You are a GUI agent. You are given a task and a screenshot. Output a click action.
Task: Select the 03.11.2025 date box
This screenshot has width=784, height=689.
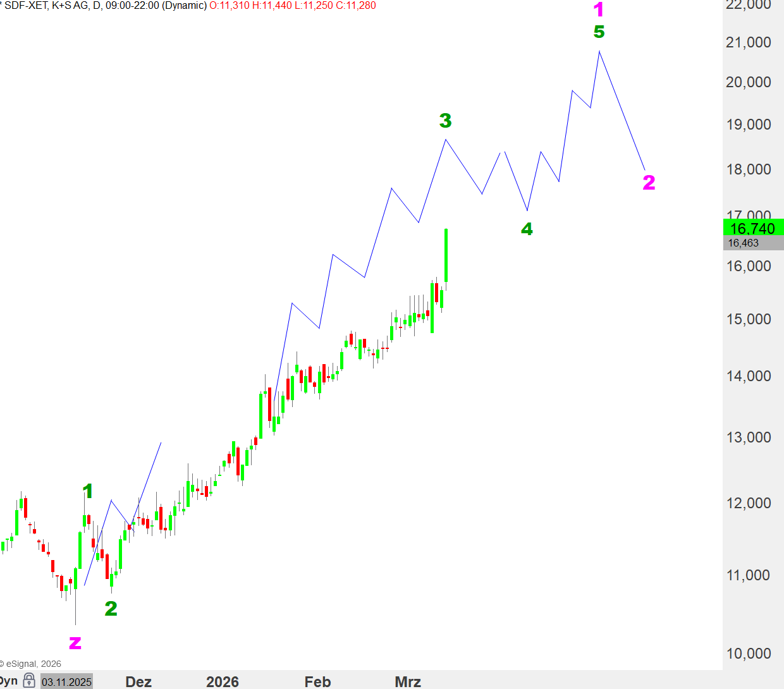[x=66, y=682]
